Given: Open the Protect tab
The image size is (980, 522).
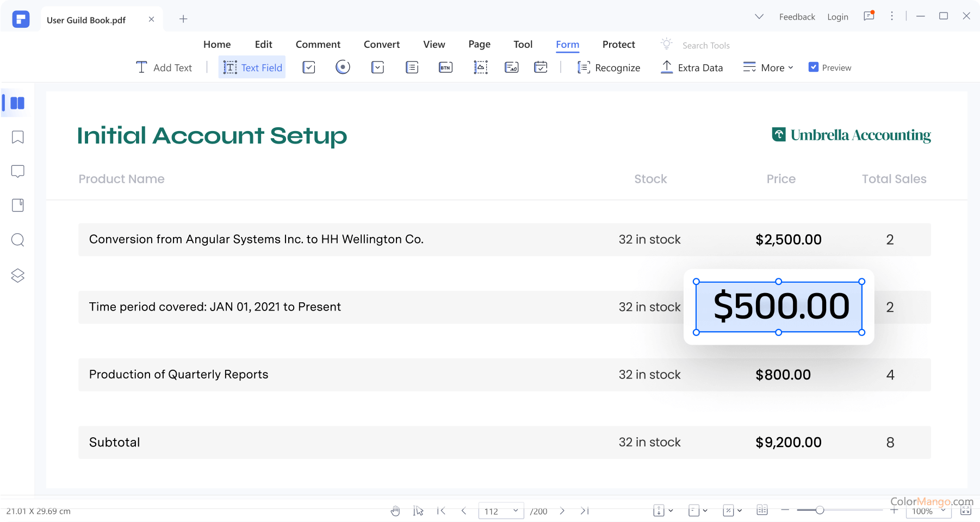Looking at the screenshot, I should click(618, 45).
